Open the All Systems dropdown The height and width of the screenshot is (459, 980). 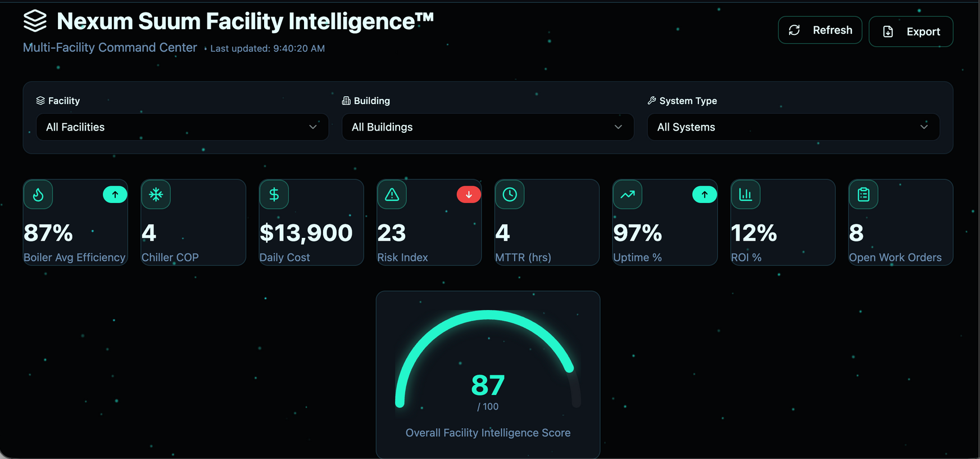[793, 127]
